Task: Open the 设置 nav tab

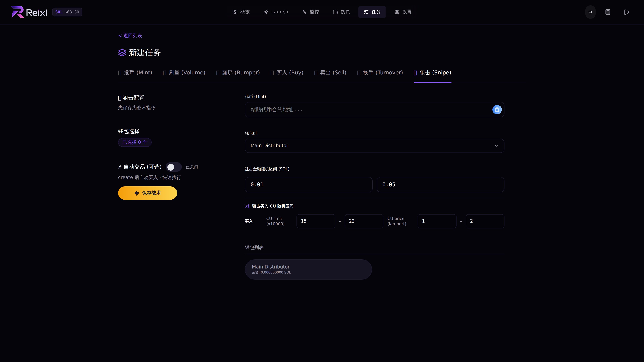Action: [403, 12]
